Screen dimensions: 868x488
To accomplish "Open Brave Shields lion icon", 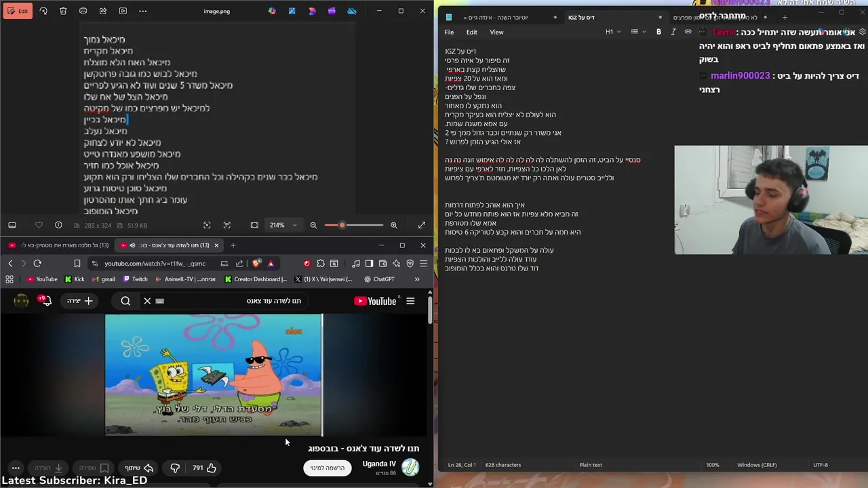I will 256,264.
